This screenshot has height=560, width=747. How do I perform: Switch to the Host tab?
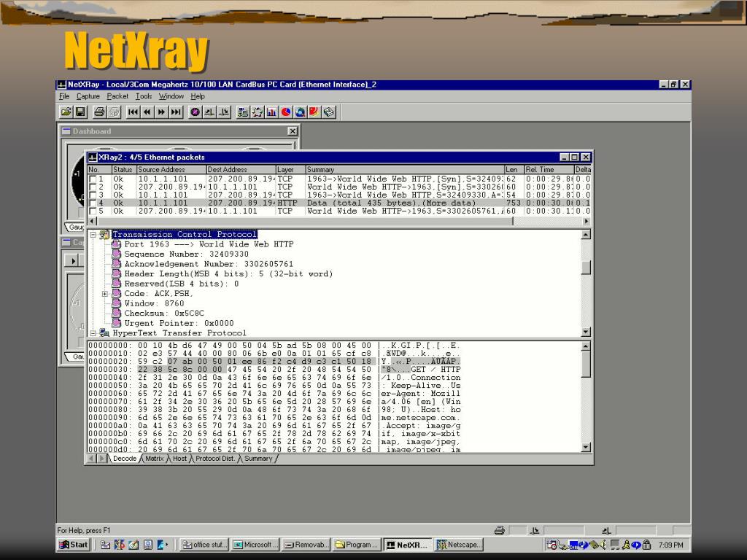(x=179, y=459)
